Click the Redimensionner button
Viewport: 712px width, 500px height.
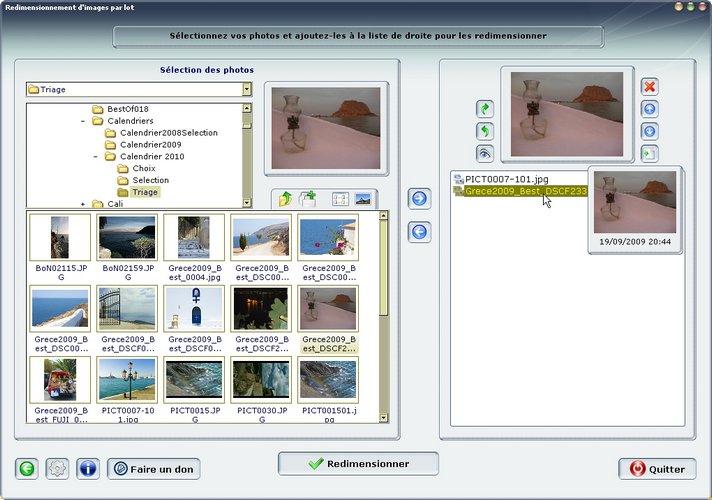[x=358, y=464]
